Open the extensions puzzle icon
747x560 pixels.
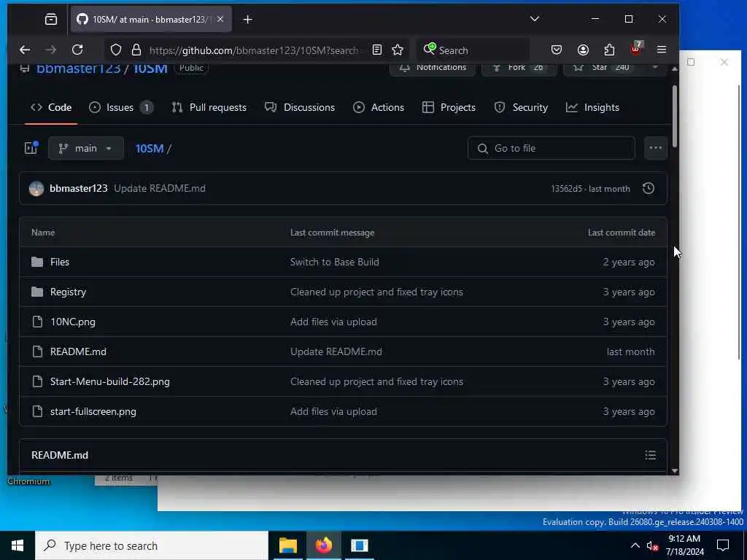[x=609, y=50]
